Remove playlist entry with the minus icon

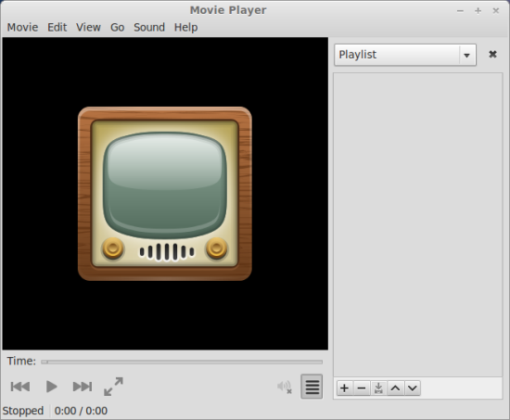(362, 388)
